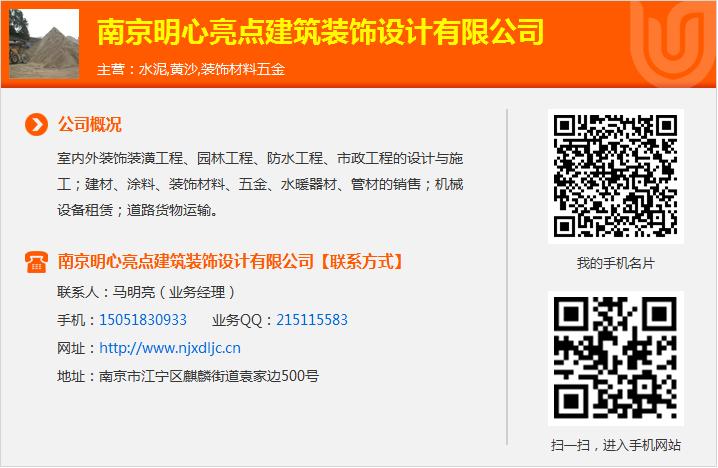718x468 pixels.
Task: Select the 公司概况 section heading
Action: [90, 125]
